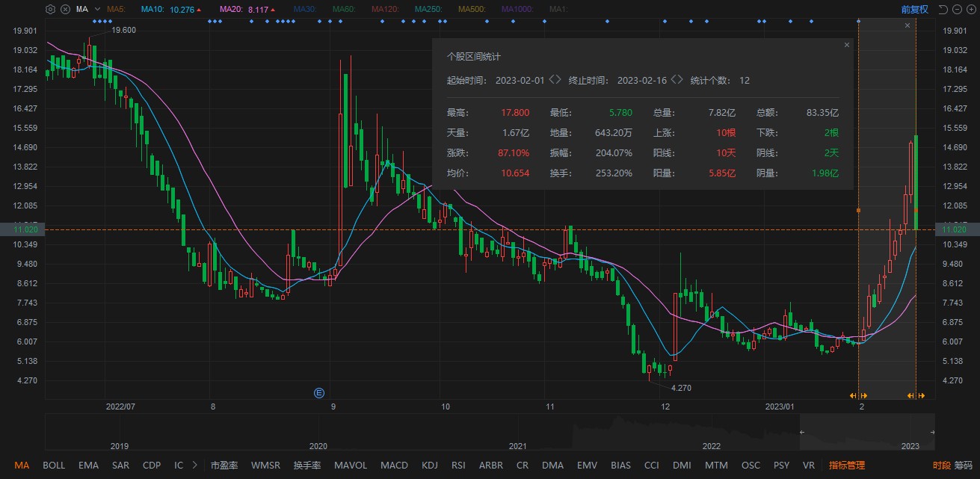This screenshot has width=980, height=479.
Task: Expand the MA indicator dropdown
Action: tap(97, 9)
